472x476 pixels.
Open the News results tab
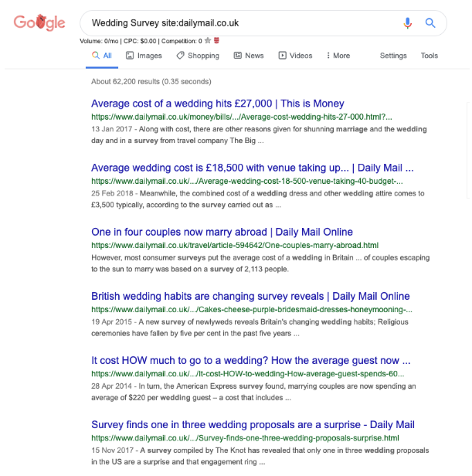tap(249, 56)
